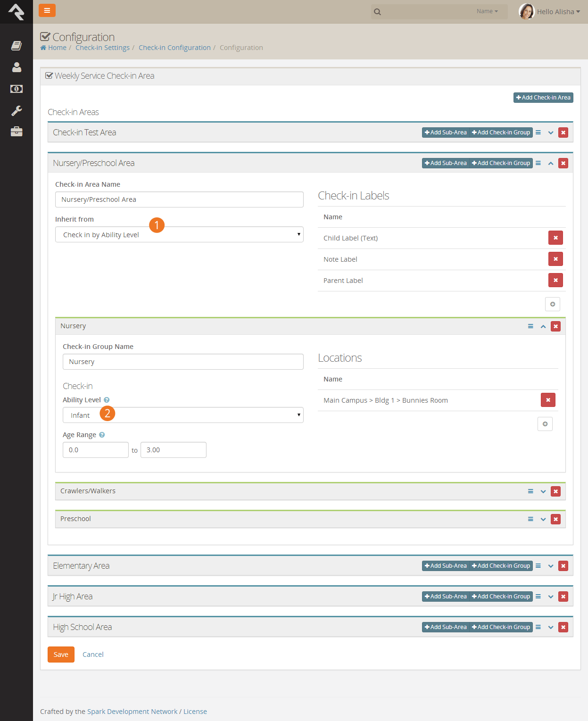588x721 pixels.
Task: Expand the Crawlers/Walkers group
Action: tap(543, 491)
